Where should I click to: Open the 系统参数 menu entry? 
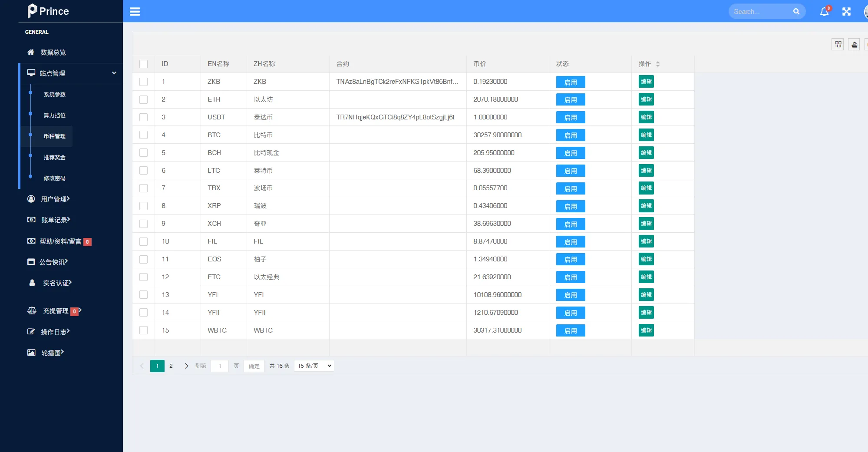pos(54,94)
